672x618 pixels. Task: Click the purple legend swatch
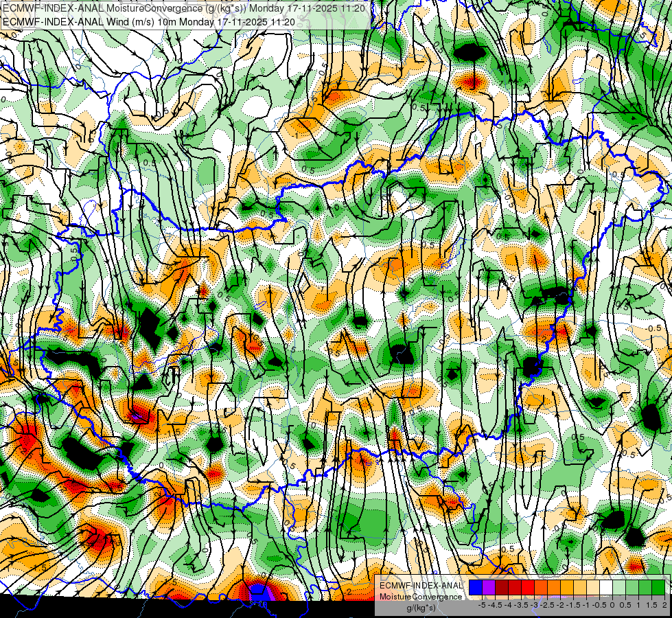[489, 588]
